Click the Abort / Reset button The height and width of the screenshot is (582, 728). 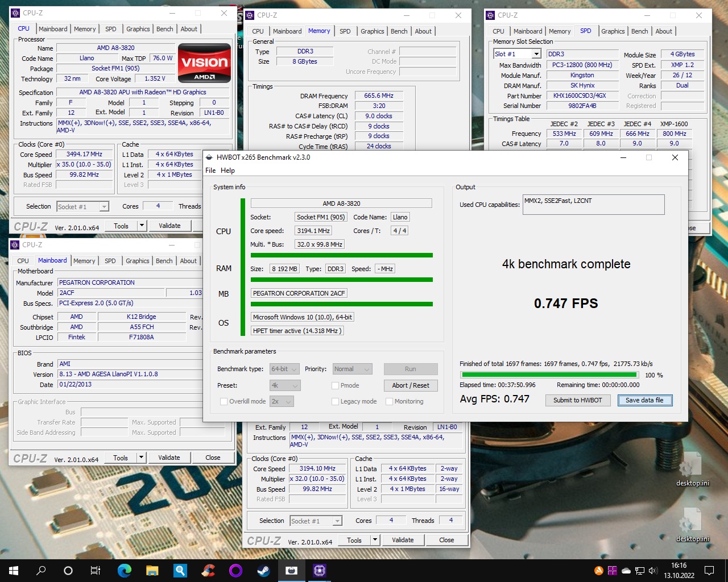pos(411,385)
